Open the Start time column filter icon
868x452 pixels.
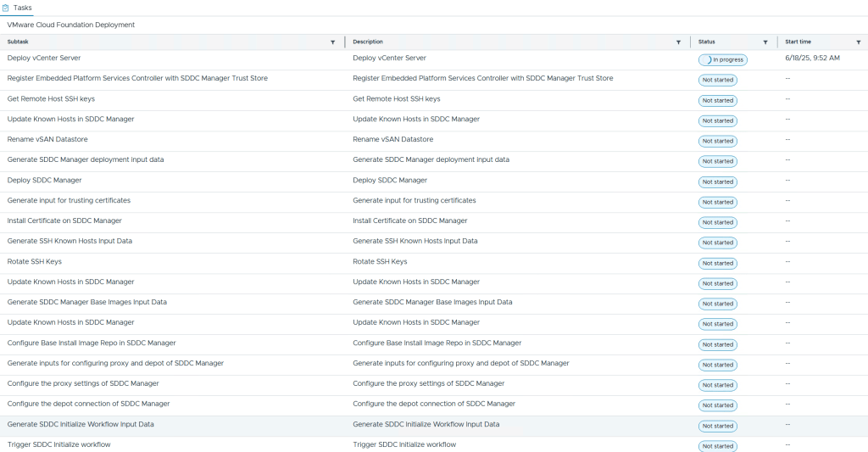(858, 42)
